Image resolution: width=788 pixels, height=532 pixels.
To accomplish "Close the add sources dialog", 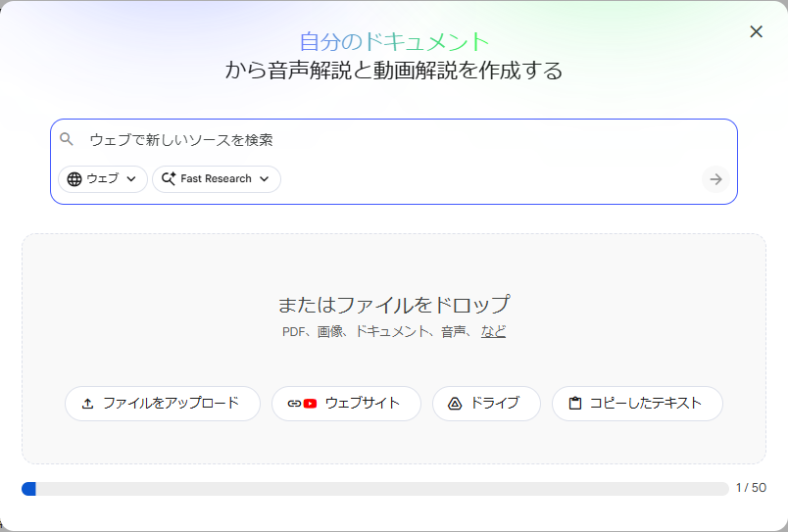I will point(756,31).
